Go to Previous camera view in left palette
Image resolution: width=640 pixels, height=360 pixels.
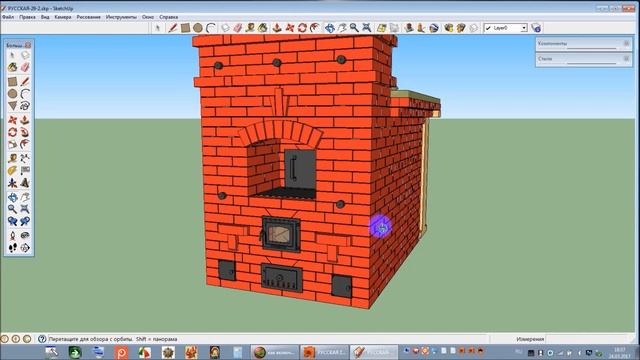[x=13, y=221]
